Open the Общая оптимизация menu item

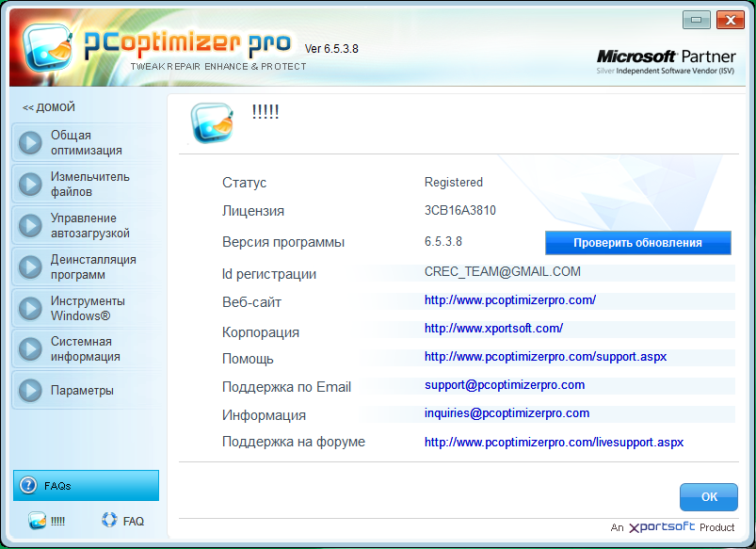[x=85, y=143]
